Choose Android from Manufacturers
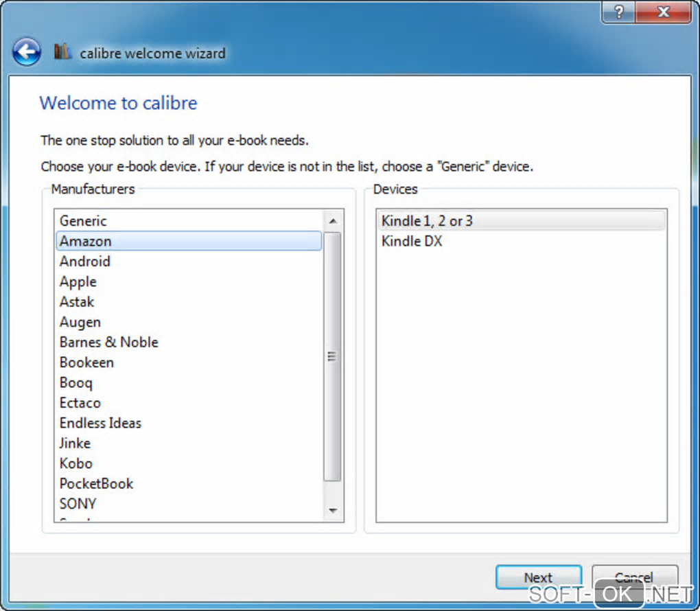Viewport: 700px width, 611px height. pos(189,261)
